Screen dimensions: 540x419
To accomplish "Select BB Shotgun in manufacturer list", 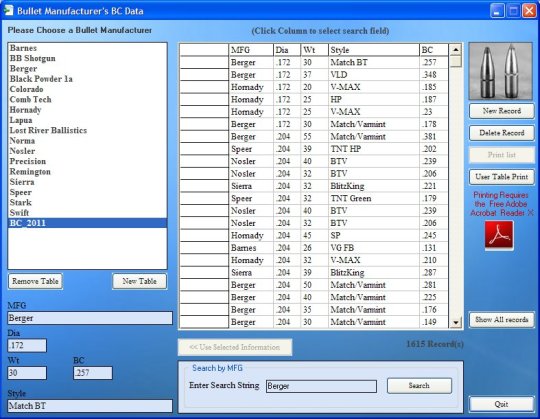I will [87, 58].
